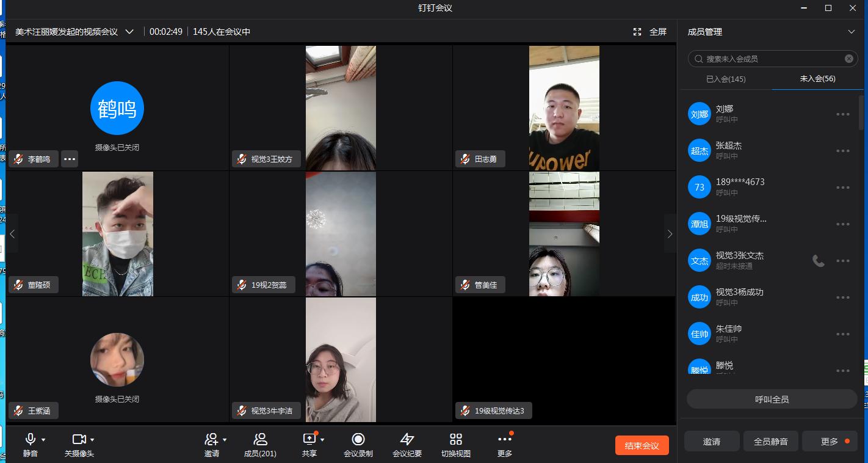The image size is (868, 463).
Task: Expand arrow next to 静音 microphone
Action: click(43, 440)
